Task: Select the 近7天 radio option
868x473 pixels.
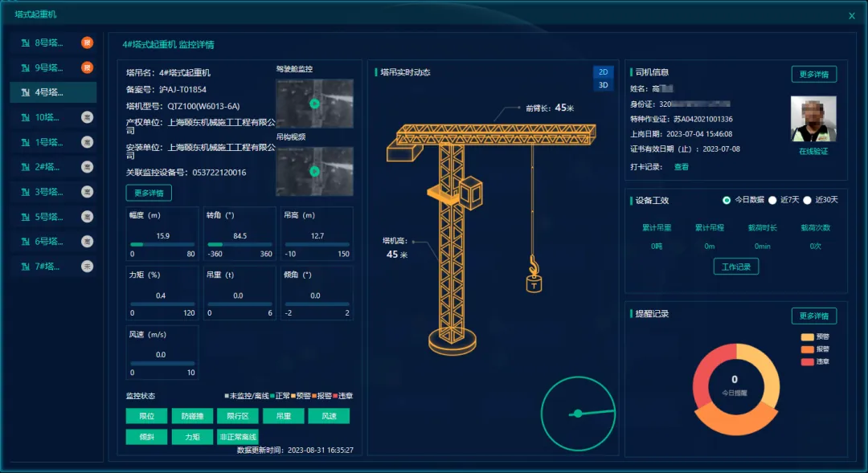Action: tap(772, 200)
